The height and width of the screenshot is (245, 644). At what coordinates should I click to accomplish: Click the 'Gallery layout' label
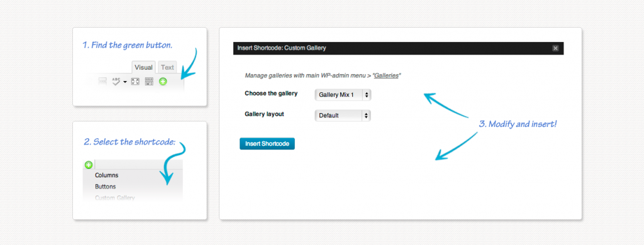coord(265,114)
